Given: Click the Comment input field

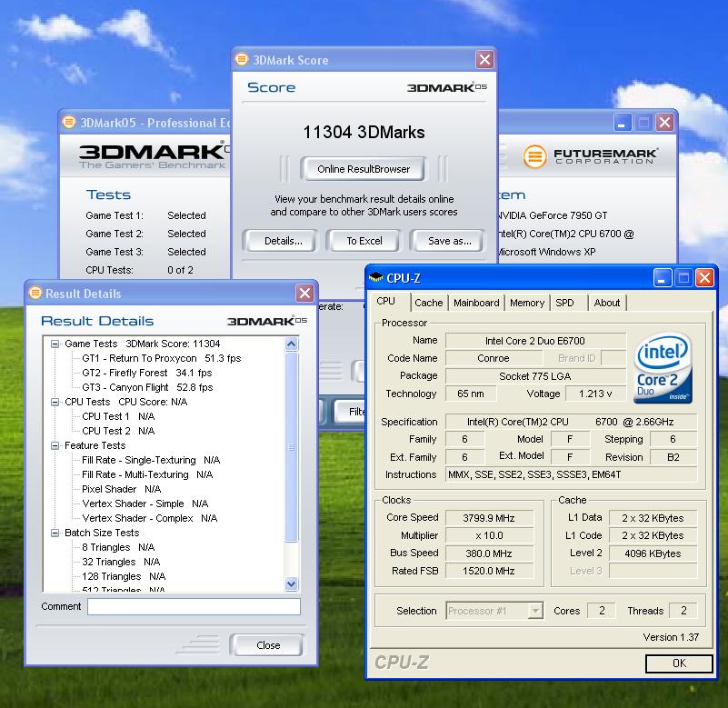Looking at the screenshot, I should click(x=194, y=606).
